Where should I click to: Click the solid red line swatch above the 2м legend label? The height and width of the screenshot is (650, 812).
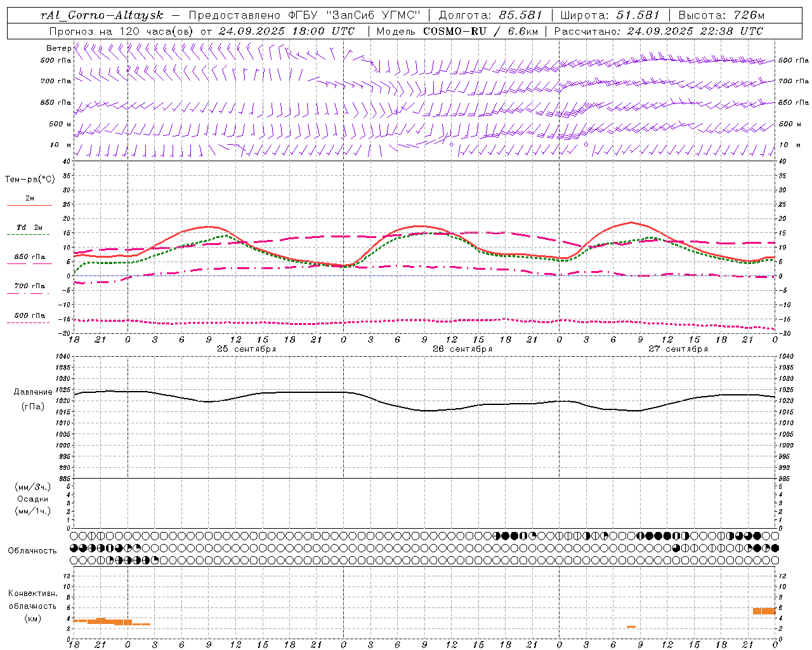click(29, 205)
